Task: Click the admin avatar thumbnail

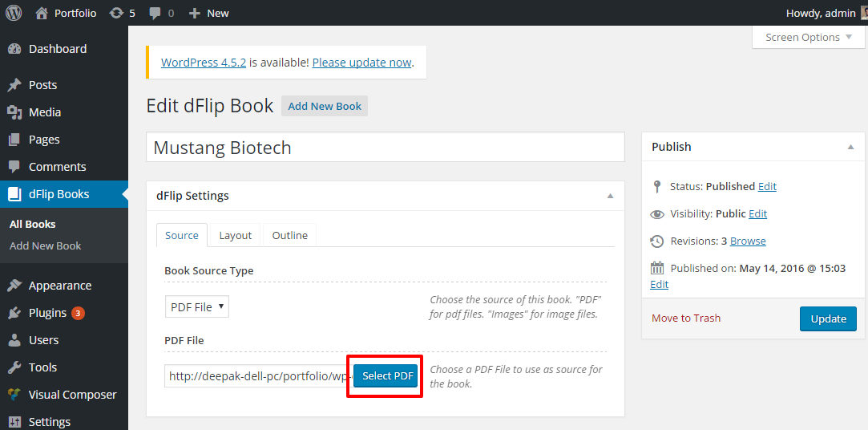Action: [x=863, y=13]
